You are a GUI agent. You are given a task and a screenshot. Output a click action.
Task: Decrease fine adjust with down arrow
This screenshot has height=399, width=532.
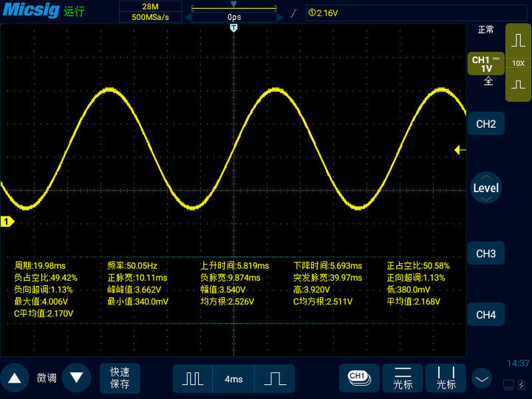click(76, 378)
